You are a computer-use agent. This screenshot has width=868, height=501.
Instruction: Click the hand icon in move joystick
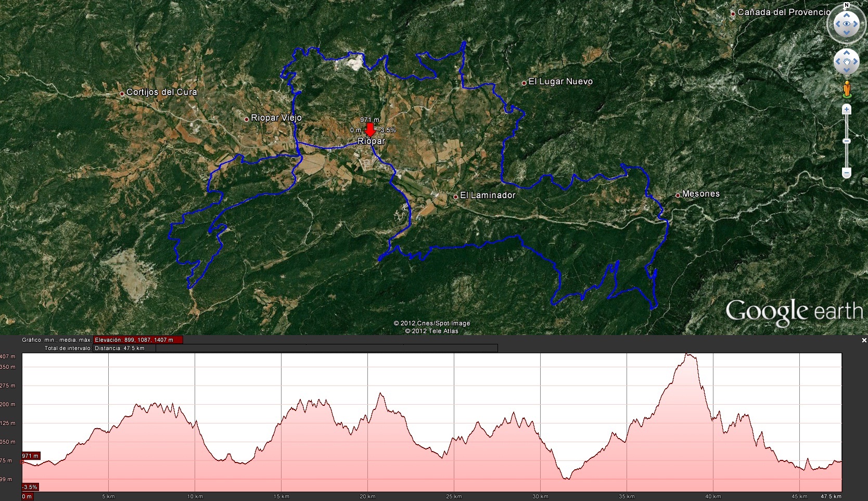[847, 62]
